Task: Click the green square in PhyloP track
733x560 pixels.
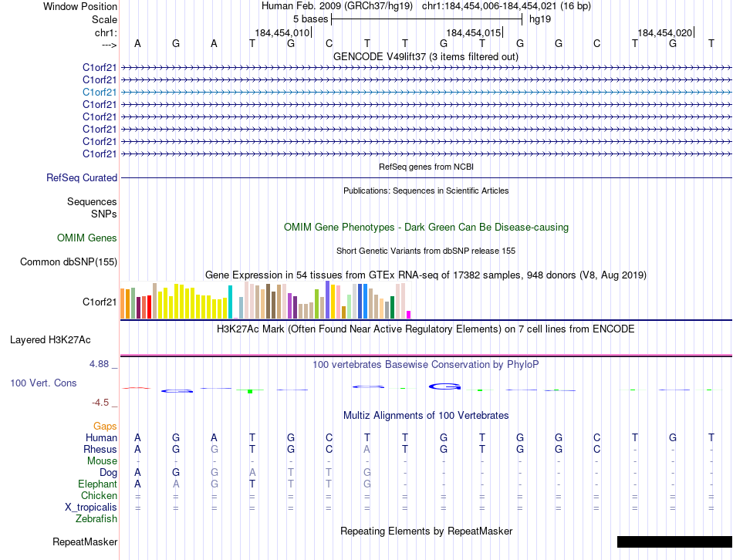Action: [250, 391]
